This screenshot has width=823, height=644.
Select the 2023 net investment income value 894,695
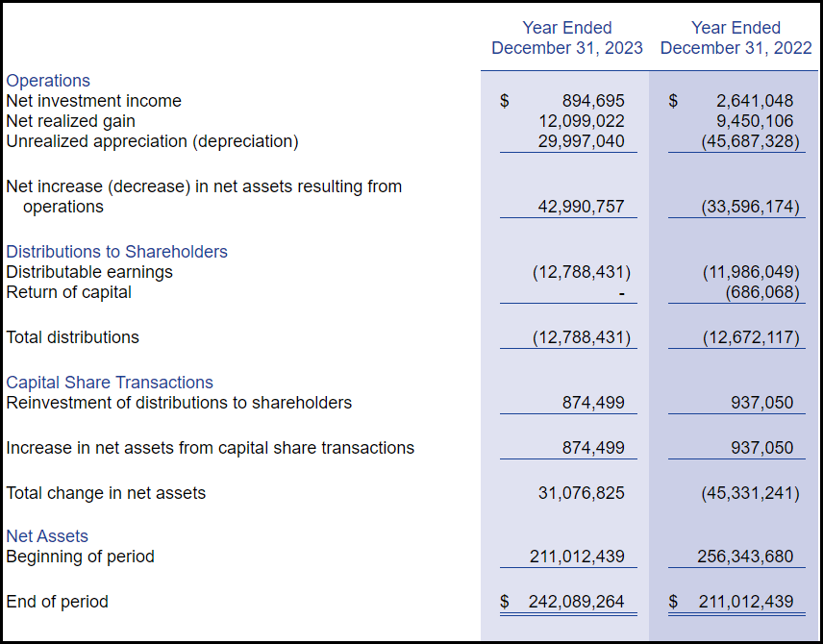click(596, 100)
